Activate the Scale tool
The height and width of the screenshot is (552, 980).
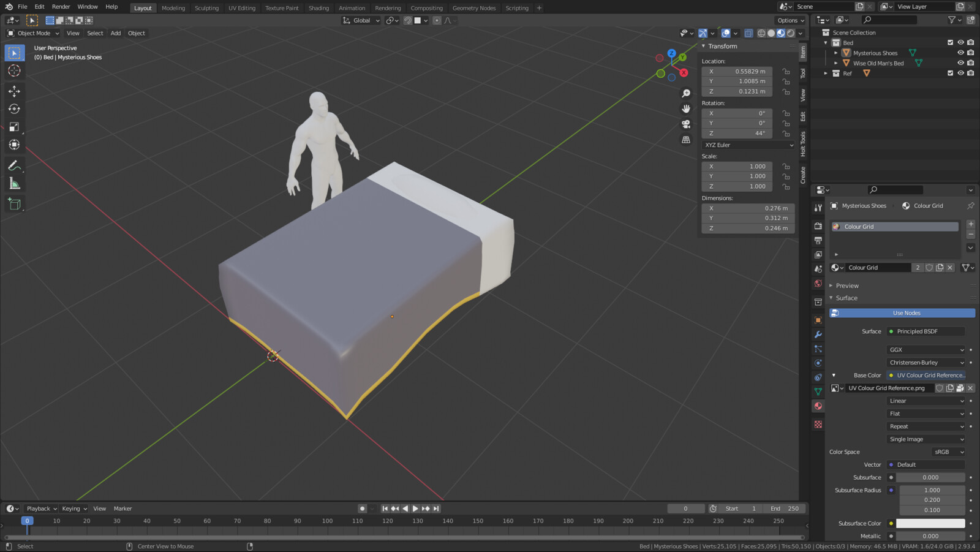tap(14, 127)
